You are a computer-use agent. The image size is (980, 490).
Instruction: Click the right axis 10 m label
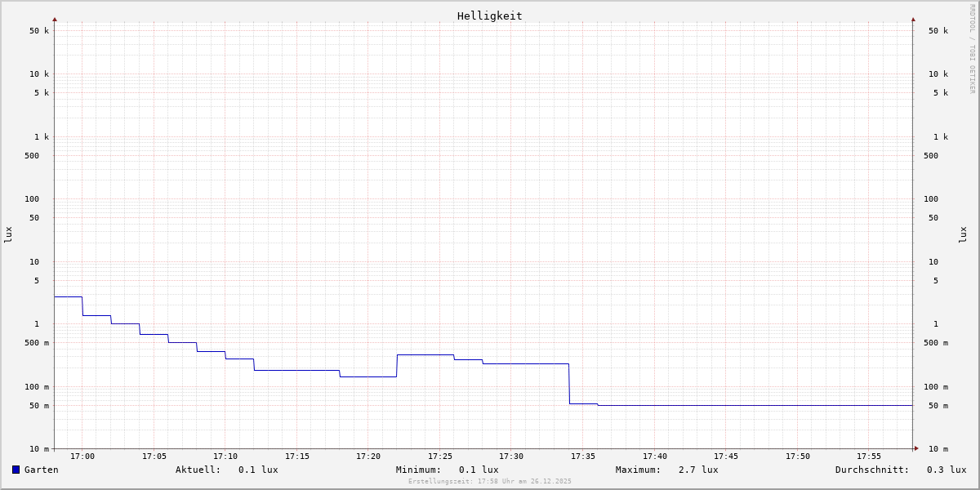coord(938,449)
